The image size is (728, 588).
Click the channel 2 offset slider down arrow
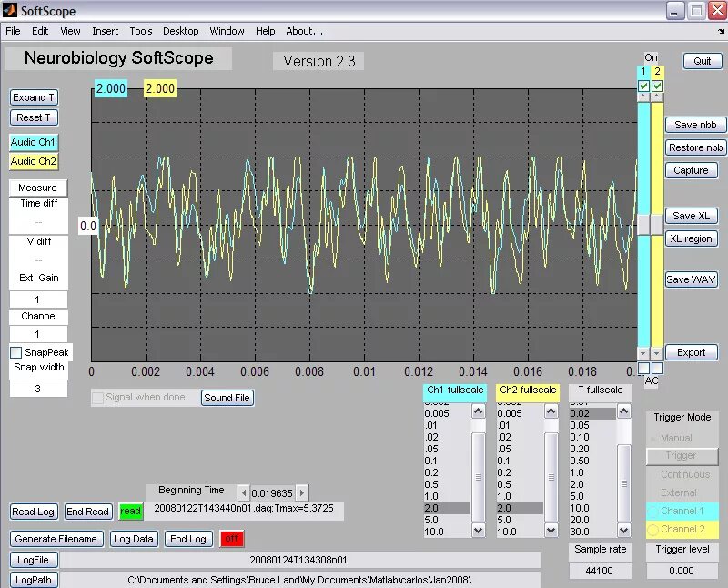(656, 353)
